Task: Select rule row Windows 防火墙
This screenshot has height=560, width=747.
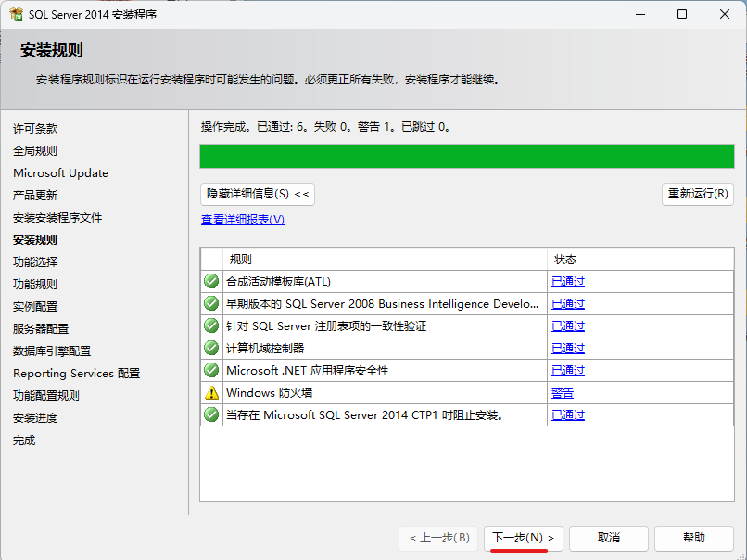Action: coord(467,393)
